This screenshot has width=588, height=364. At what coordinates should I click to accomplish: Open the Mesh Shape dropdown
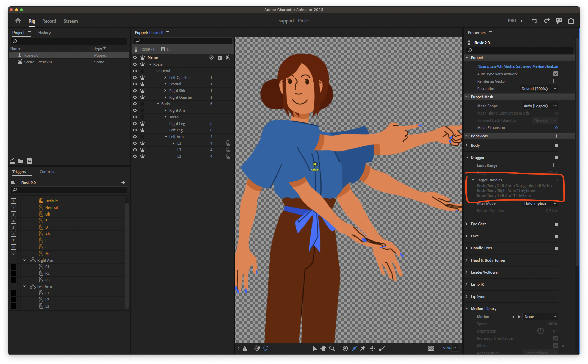coord(540,106)
